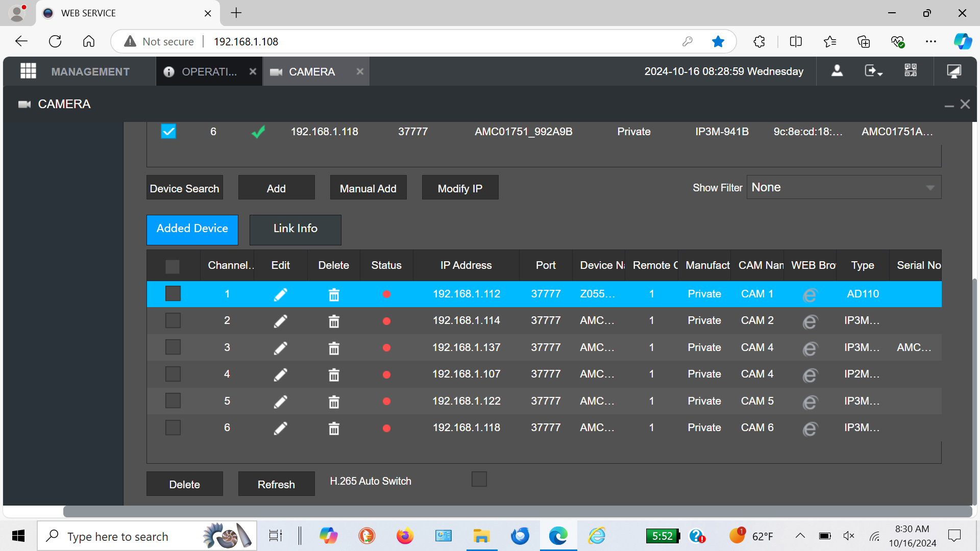This screenshot has height=551, width=980.
Task: Enable H.265 Auto Switch checkbox
Action: click(479, 480)
